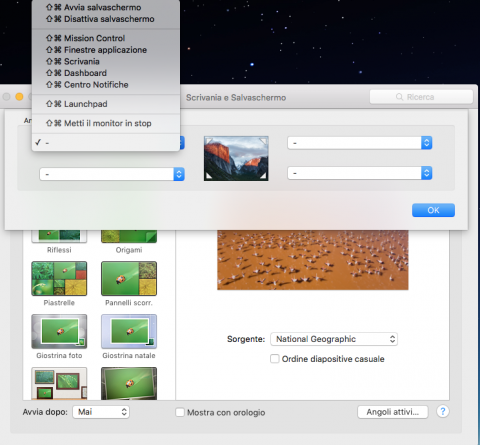The width and height of the screenshot is (480, 445).
Task: Select the tilted ladybug photo screensaver
Action: 129,383
